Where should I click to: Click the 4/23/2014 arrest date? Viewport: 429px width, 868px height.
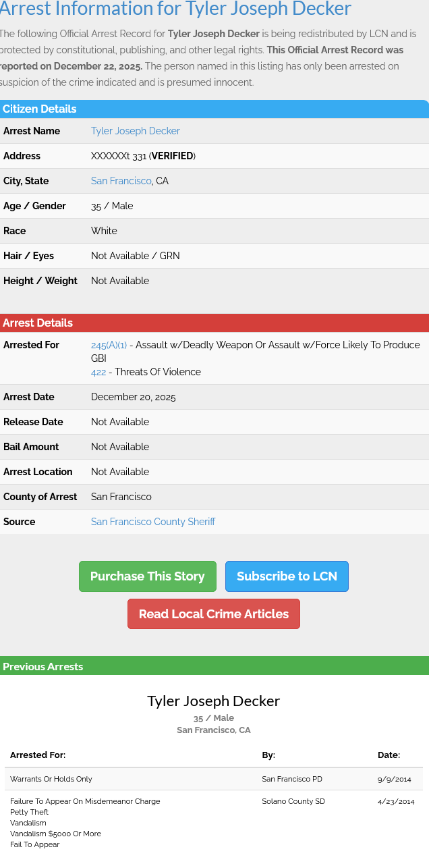point(396,801)
